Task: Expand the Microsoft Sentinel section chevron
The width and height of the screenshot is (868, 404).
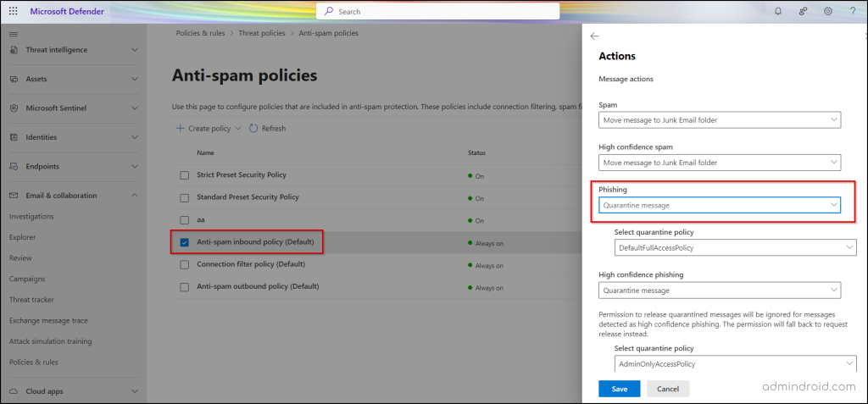Action: (x=135, y=108)
